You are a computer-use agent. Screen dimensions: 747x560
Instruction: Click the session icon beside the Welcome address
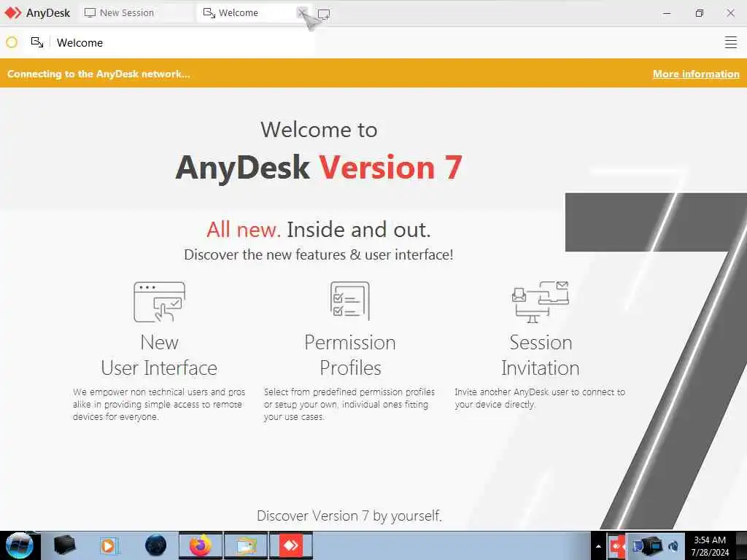coord(37,42)
